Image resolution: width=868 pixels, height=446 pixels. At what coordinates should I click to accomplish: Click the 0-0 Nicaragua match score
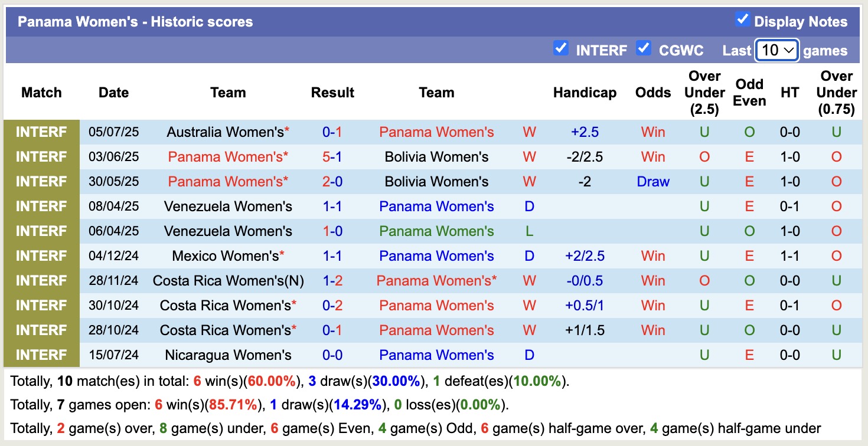click(332, 355)
